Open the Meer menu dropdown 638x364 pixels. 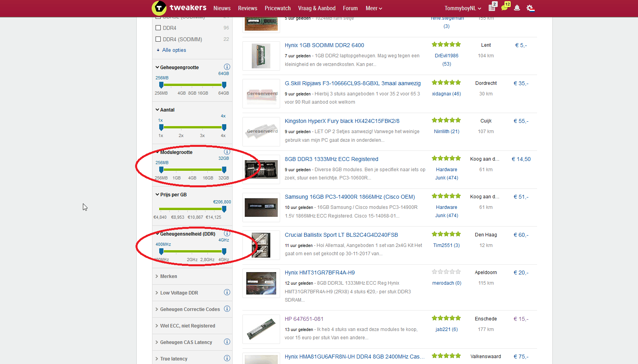(374, 8)
